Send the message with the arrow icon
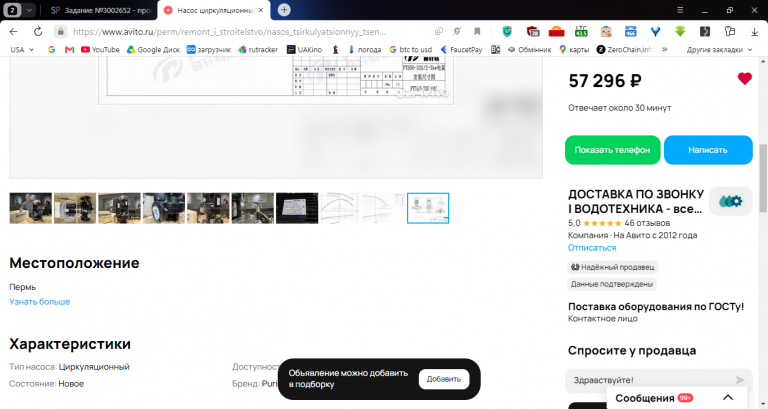This screenshot has height=409, width=768. [x=740, y=380]
